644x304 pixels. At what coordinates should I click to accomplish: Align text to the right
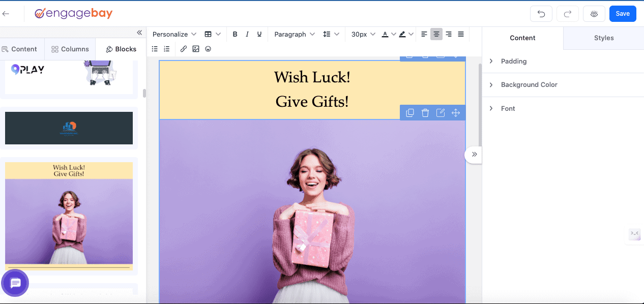point(449,35)
